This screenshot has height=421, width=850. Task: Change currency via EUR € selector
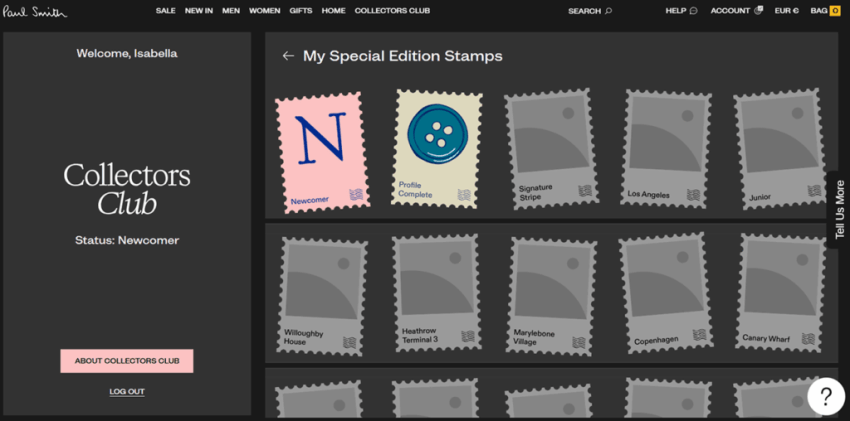click(x=787, y=11)
